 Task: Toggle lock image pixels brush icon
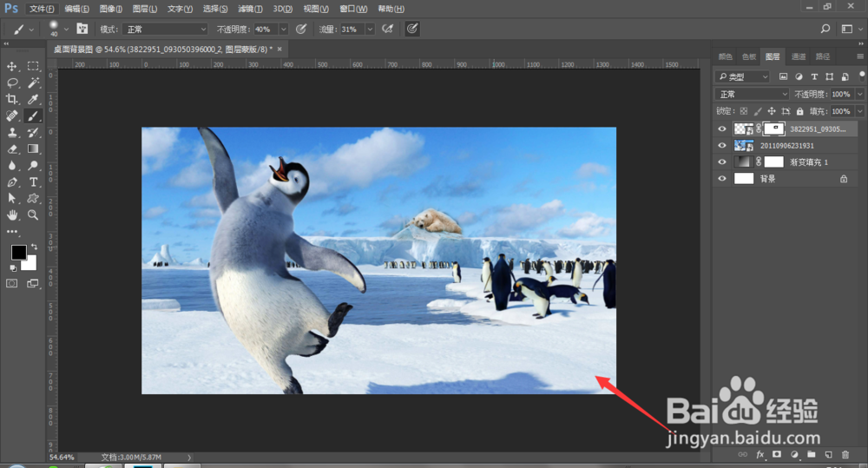point(758,111)
